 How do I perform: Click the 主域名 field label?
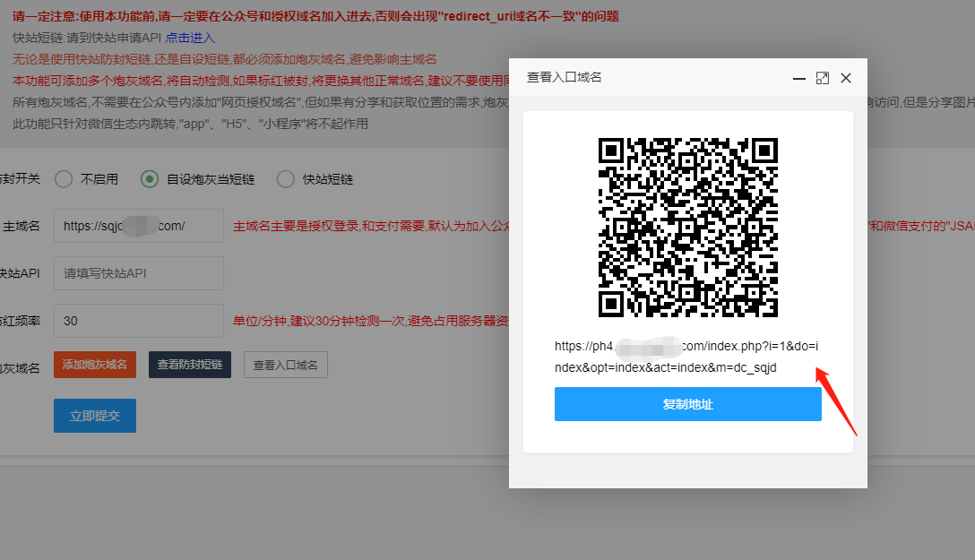22,226
